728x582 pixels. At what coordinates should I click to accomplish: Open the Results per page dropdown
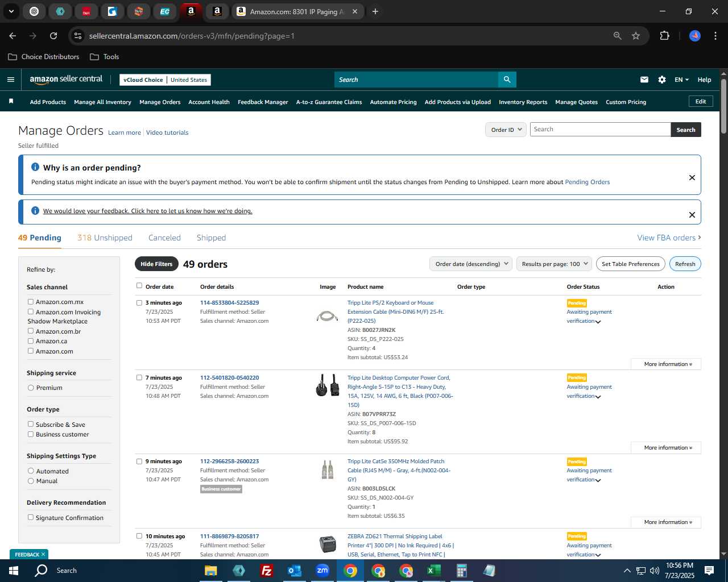pyautogui.click(x=554, y=264)
